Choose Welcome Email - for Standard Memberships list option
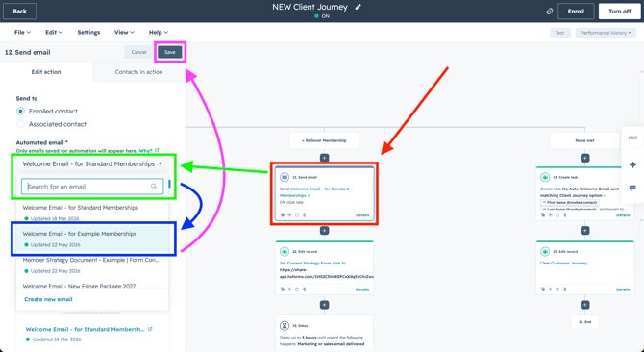This screenshot has width=644, height=352. point(92,213)
